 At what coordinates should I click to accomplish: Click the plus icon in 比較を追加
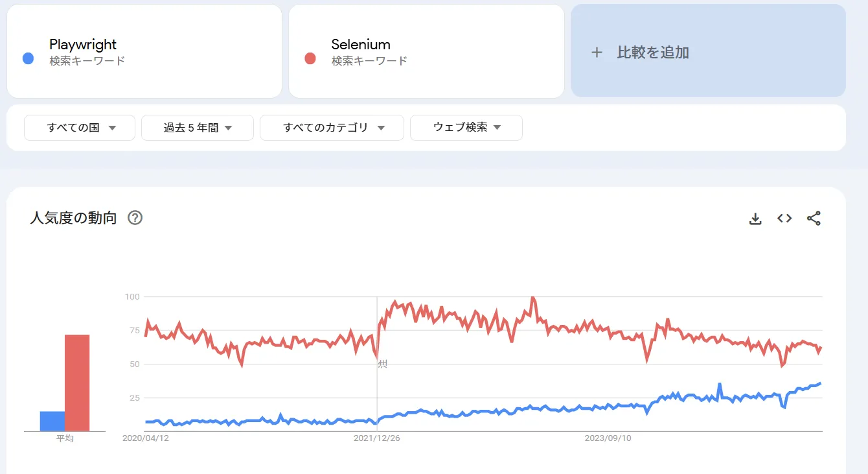(x=597, y=53)
